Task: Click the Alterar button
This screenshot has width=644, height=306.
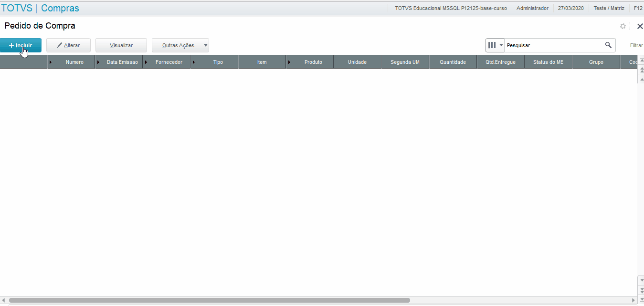Action: (68, 45)
